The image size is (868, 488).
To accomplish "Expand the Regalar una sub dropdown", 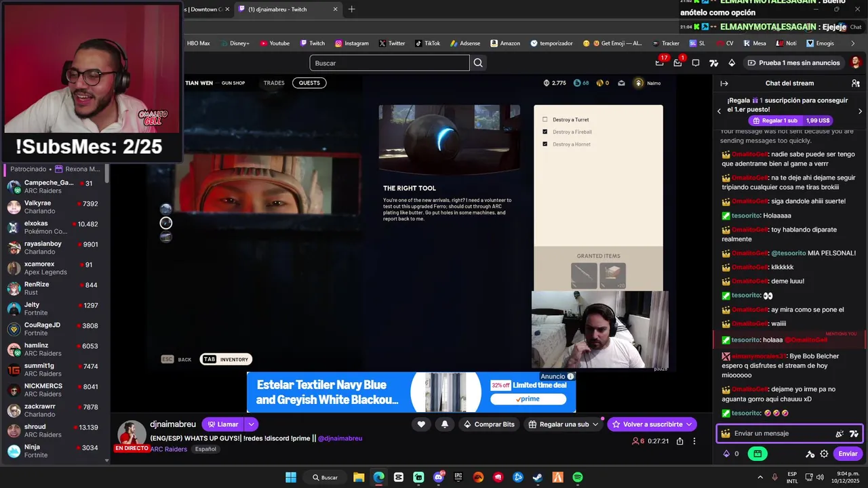I will click(595, 424).
